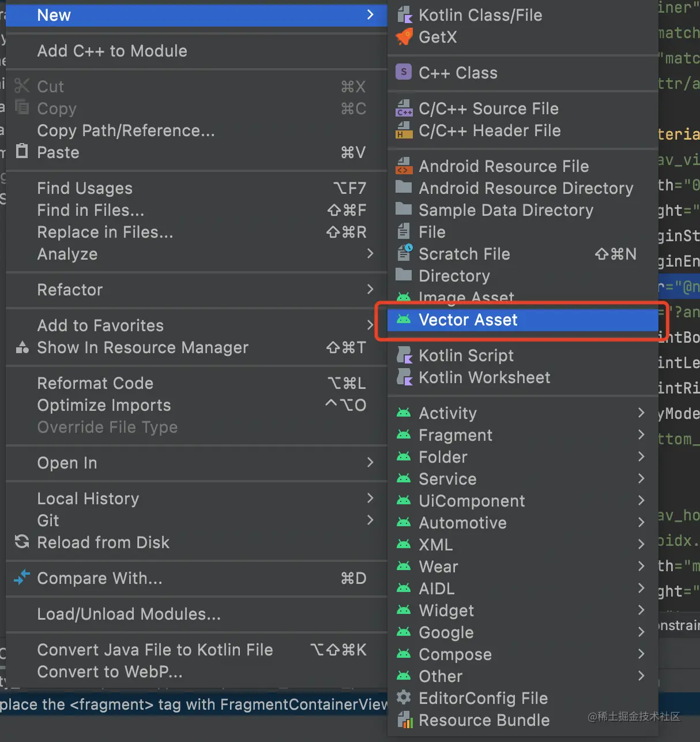Open the Other templates submenu
This screenshot has width=700, height=742.
pyautogui.click(x=523, y=676)
